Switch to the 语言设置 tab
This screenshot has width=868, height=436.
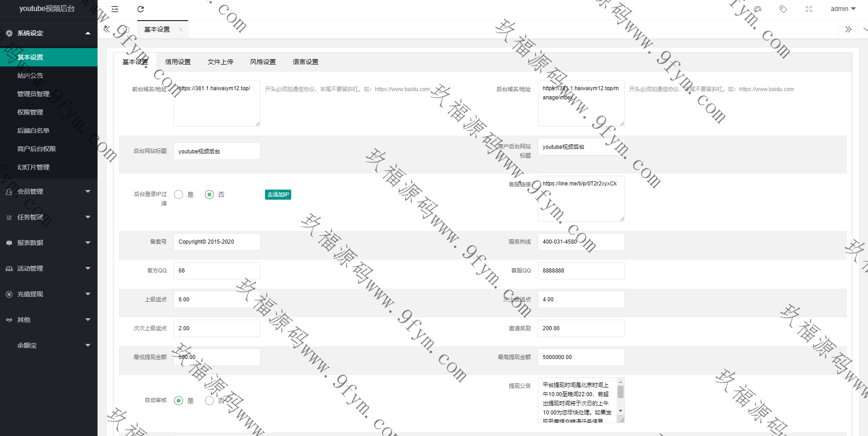[x=305, y=62]
